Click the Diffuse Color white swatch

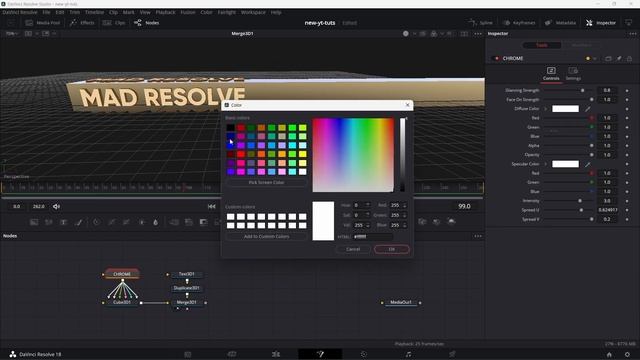tap(565, 109)
